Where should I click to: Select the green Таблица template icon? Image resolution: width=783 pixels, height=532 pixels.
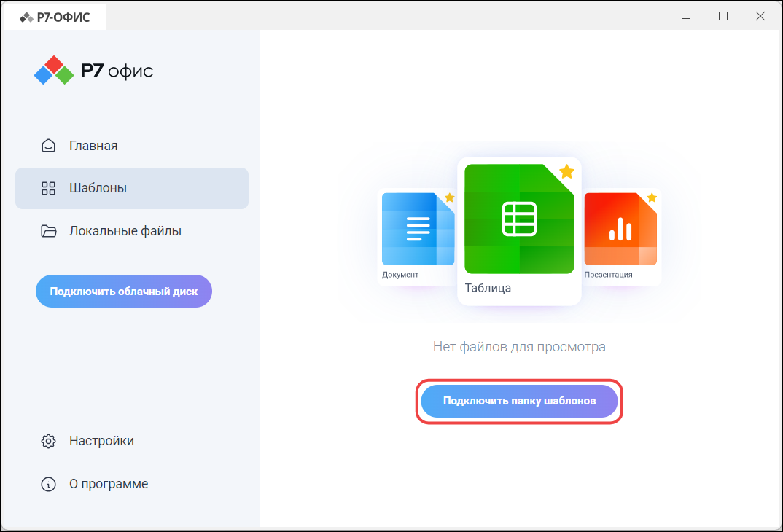coord(519,219)
